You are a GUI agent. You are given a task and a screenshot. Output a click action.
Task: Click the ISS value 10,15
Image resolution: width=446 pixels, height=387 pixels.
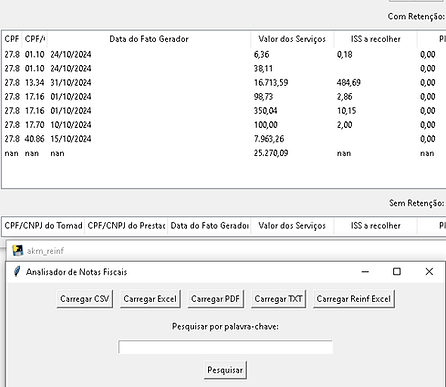coord(346,111)
